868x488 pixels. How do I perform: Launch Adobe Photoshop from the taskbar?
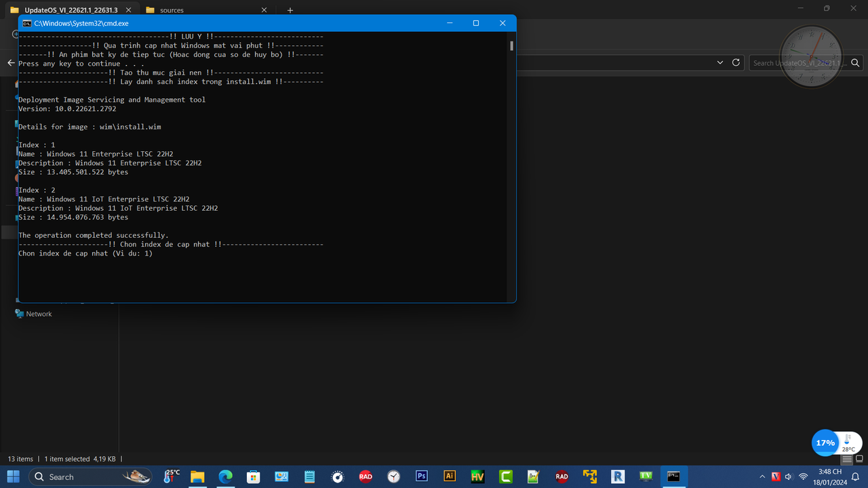[x=421, y=476]
